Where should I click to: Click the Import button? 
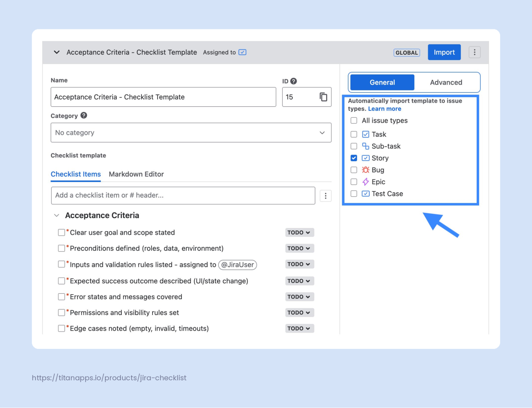click(x=444, y=52)
